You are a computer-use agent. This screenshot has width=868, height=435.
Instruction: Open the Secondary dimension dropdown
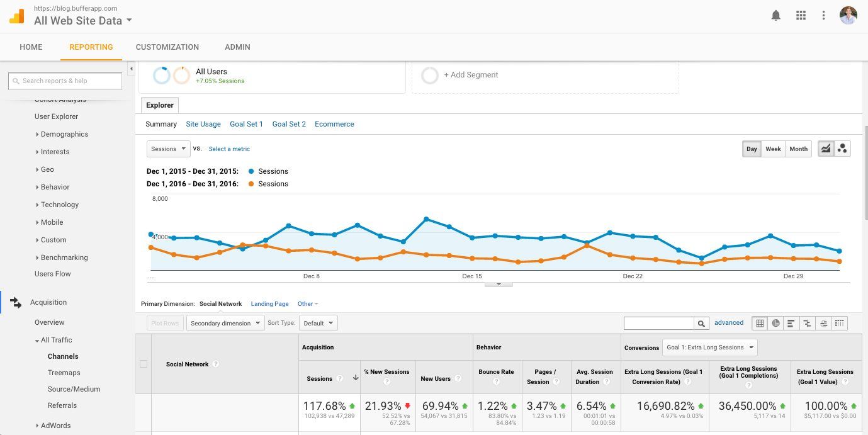tap(225, 322)
